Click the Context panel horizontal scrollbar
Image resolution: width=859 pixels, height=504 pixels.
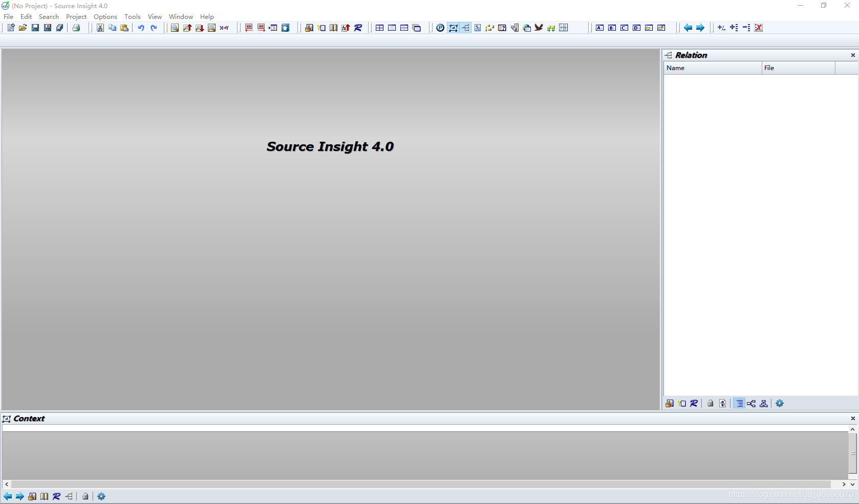(425, 484)
